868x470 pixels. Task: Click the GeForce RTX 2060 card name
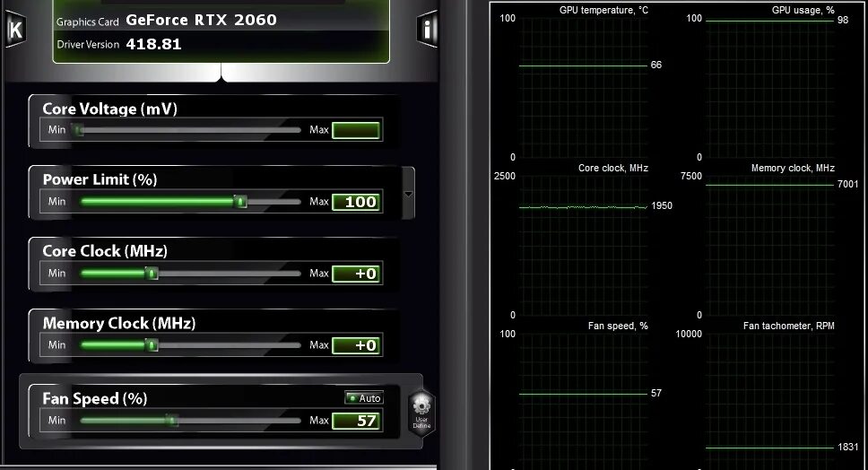tap(201, 21)
